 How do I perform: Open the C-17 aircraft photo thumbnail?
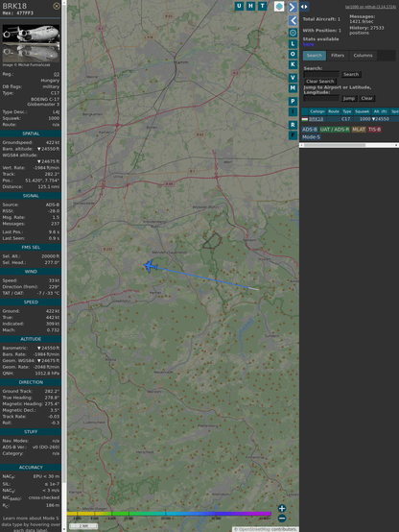31,43
